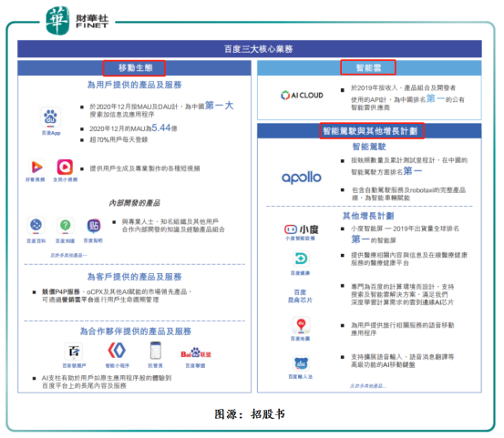Image resolution: width=504 pixels, height=438 pixels.
Task: Click the 支持擴展語音輸入 description line
Action: (x=403, y=361)
